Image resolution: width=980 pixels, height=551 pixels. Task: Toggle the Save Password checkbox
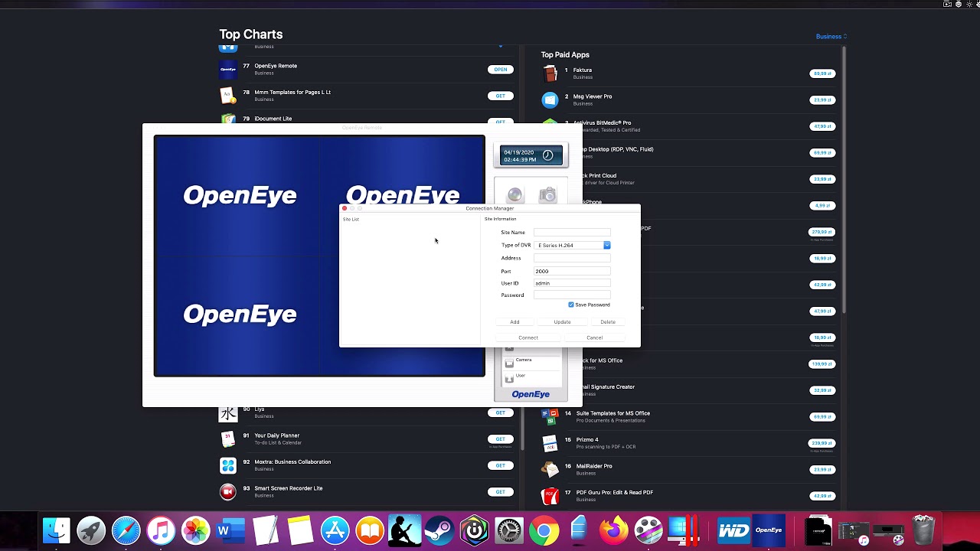coord(571,305)
